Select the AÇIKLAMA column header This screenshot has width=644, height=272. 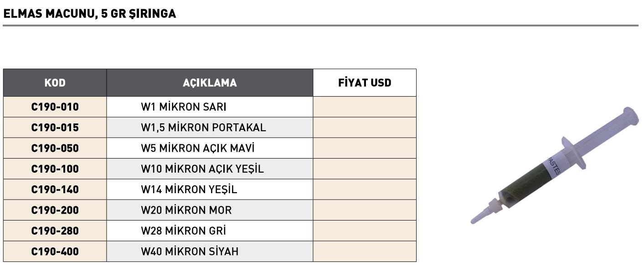(x=210, y=83)
